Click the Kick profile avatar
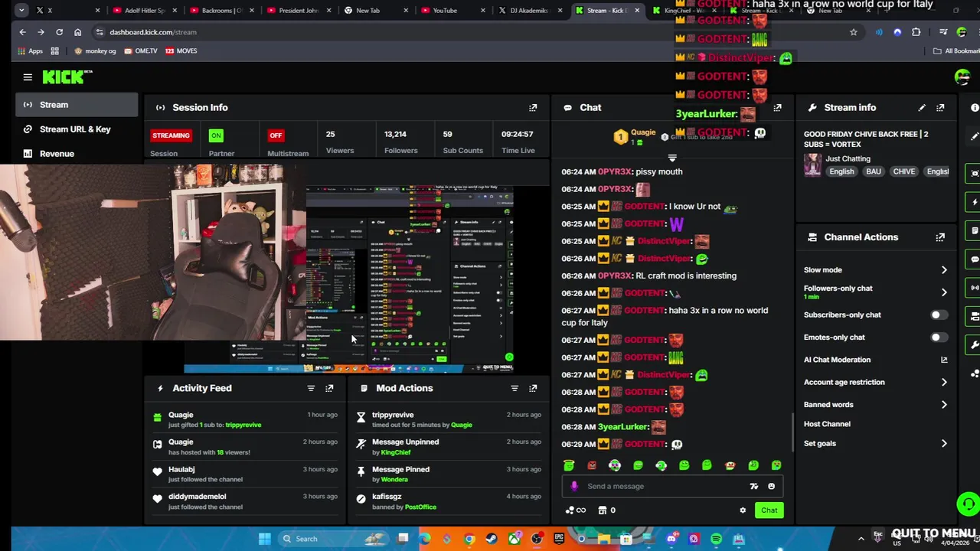The width and height of the screenshot is (980, 551). coord(962,77)
